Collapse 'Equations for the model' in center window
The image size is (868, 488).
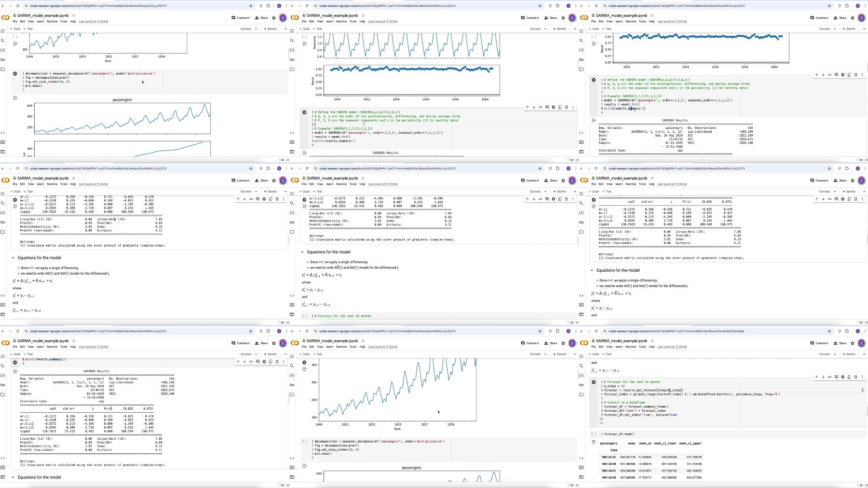(x=302, y=252)
